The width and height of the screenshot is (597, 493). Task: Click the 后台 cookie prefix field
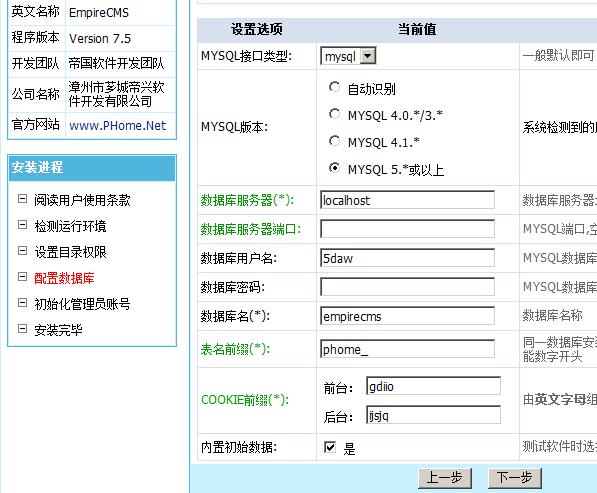(433, 415)
